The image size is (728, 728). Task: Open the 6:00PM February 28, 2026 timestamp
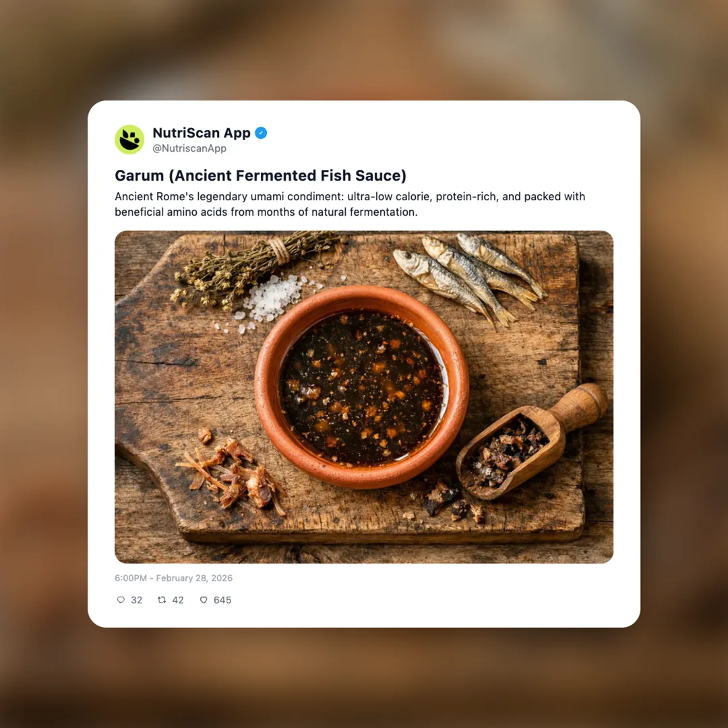point(174,578)
